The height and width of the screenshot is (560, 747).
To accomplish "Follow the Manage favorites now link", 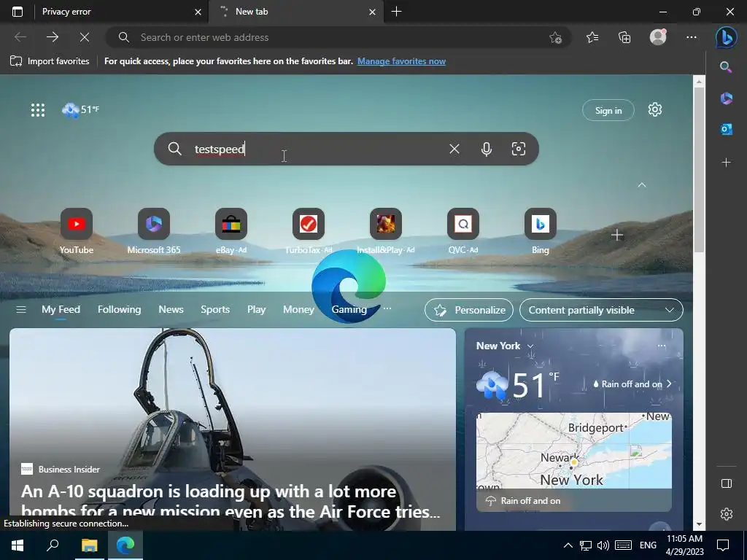I will tap(402, 61).
